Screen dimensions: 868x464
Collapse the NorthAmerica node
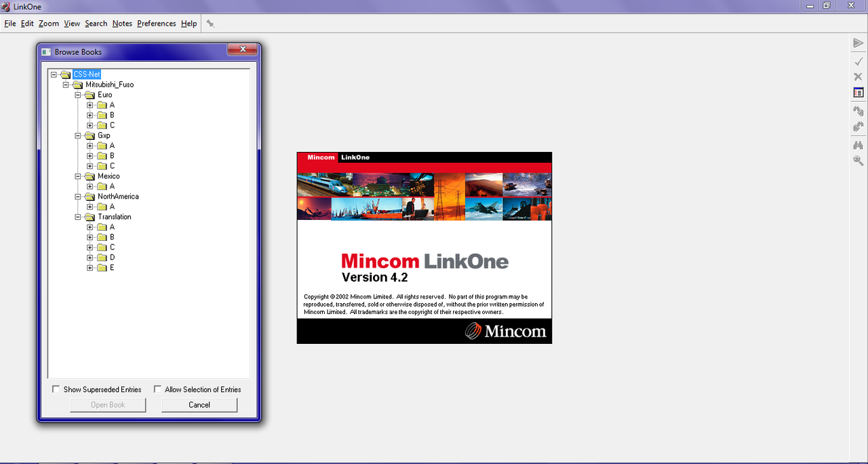(x=78, y=197)
